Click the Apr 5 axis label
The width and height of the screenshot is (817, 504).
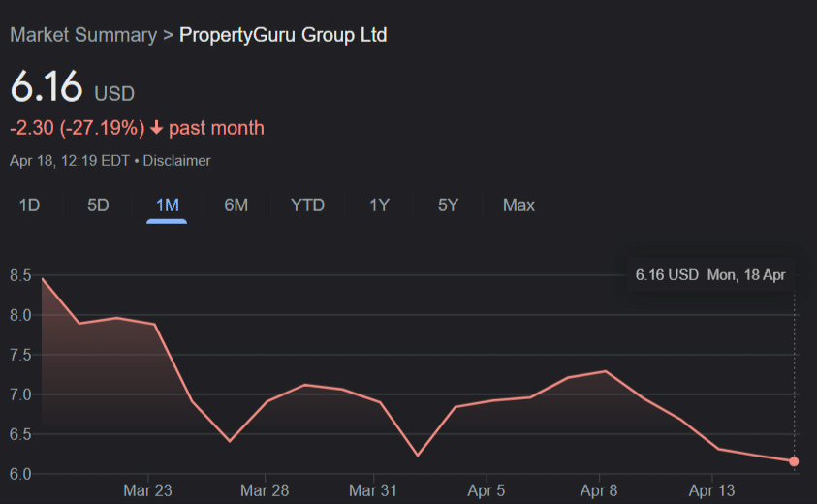coord(487,490)
